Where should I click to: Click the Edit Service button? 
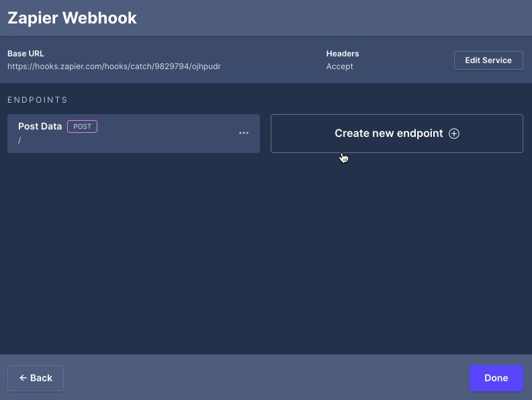(488, 60)
